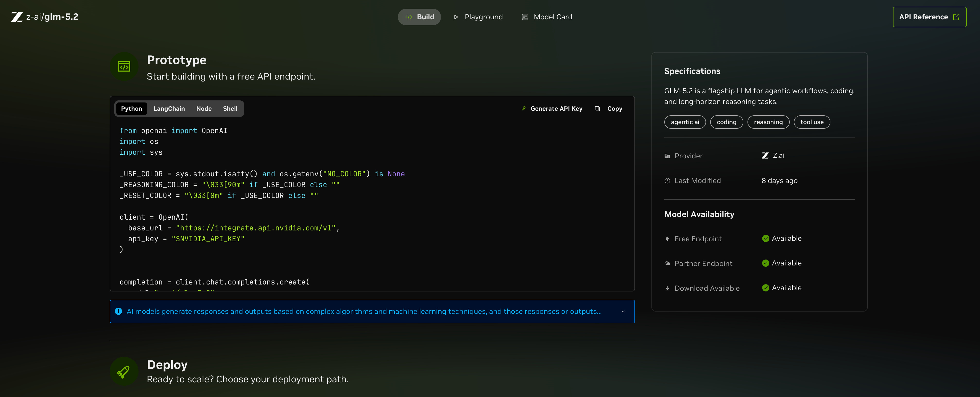Click the Model Availability heading
Viewport: 980px width, 397px height.
coord(699,214)
